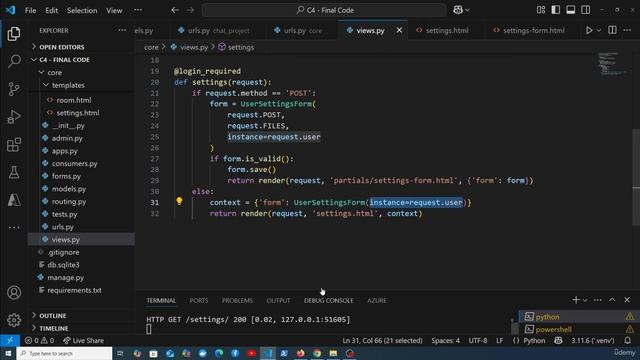Image resolution: width=640 pixels, height=360 pixels.
Task: Open Source Control view
Action: tap(14, 89)
